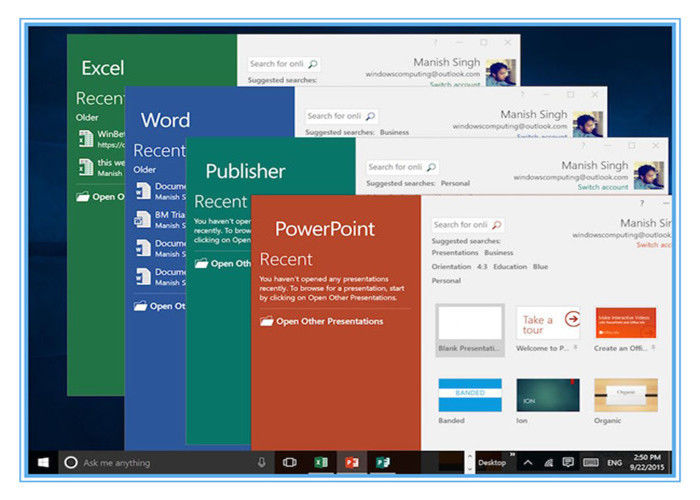Viewport: 700px width, 500px height.
Task: Click Business suggested search in Word
Action: (394, 132)
